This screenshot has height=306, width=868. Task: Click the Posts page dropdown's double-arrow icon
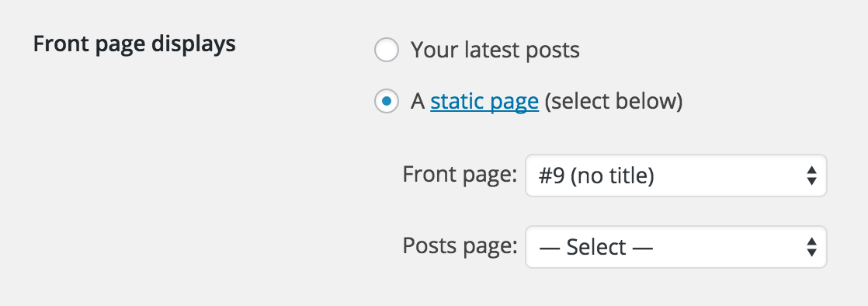pos(811,247)
